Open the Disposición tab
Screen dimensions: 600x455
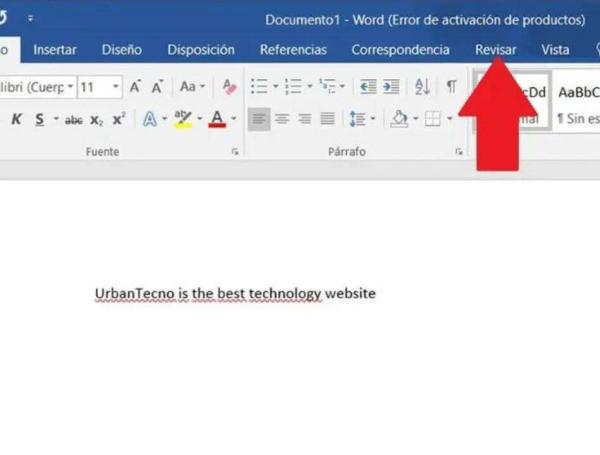point(201,50)
